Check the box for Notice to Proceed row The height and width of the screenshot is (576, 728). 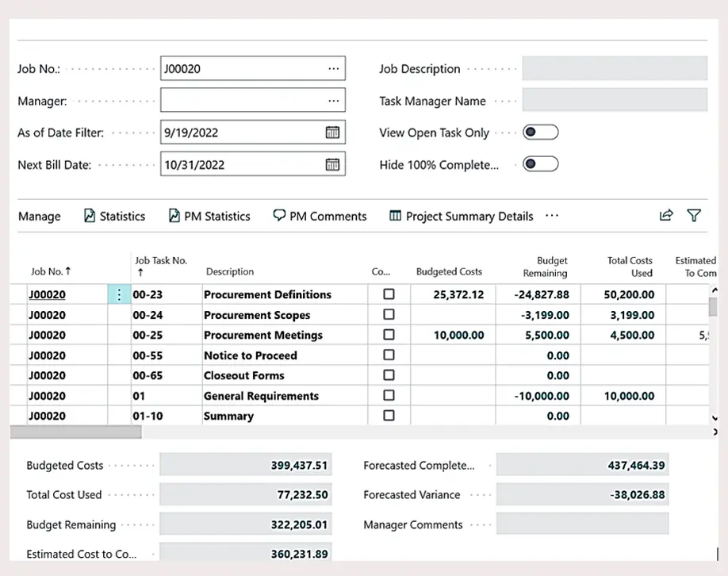389,355
